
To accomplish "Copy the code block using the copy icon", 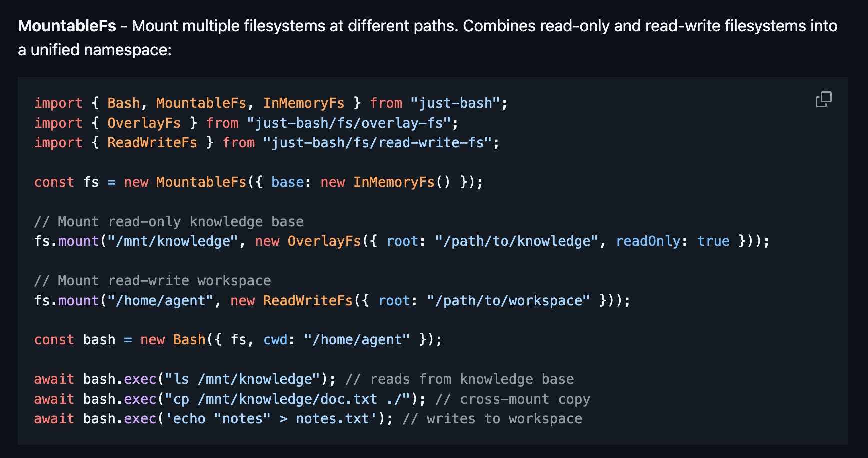I will [823, 99].
